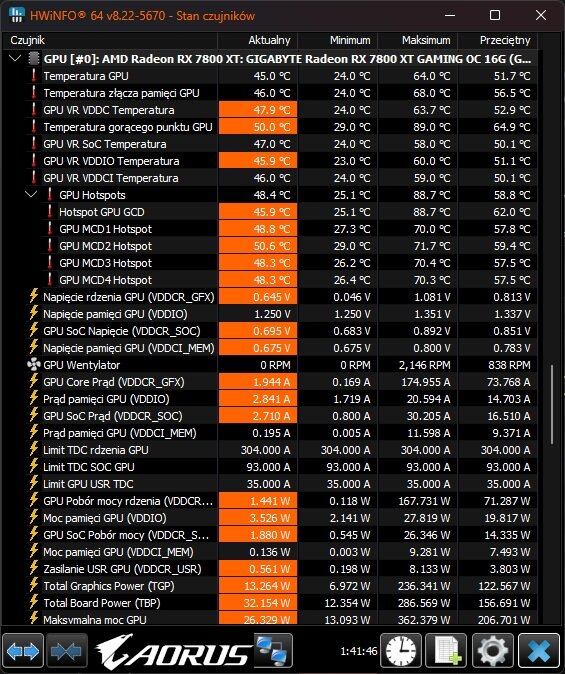Click the expand/collapse arrows toolbar button
Viewport: 565px width, 674px height.
point(23,651)
